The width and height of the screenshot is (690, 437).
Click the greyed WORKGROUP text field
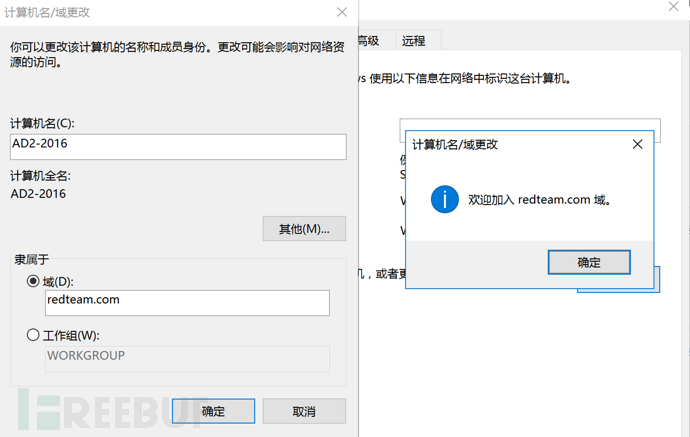coord(187,358)
